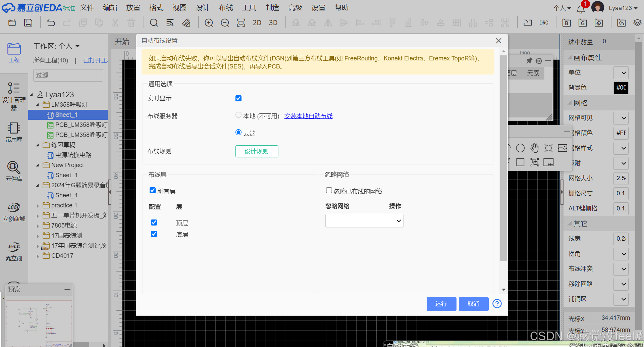The width and height of the screenshot is (644, 347).
Task: Click the dialog vertical scrollbar
Action: (503, 158)
